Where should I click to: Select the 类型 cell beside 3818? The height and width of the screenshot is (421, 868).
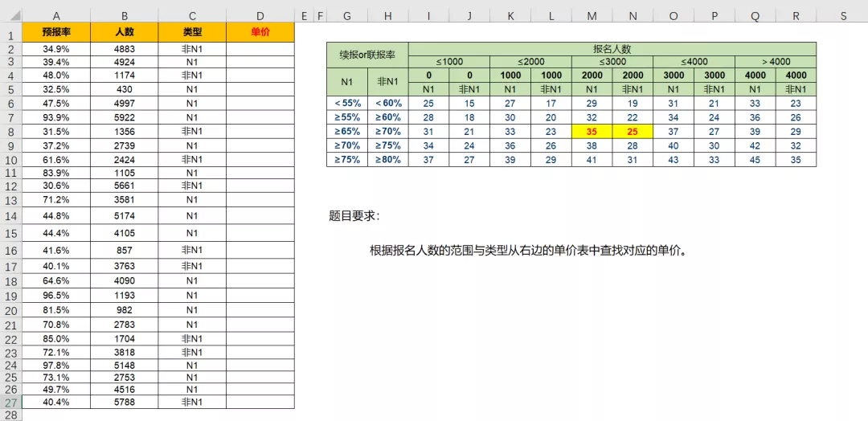tap(192, 353)
